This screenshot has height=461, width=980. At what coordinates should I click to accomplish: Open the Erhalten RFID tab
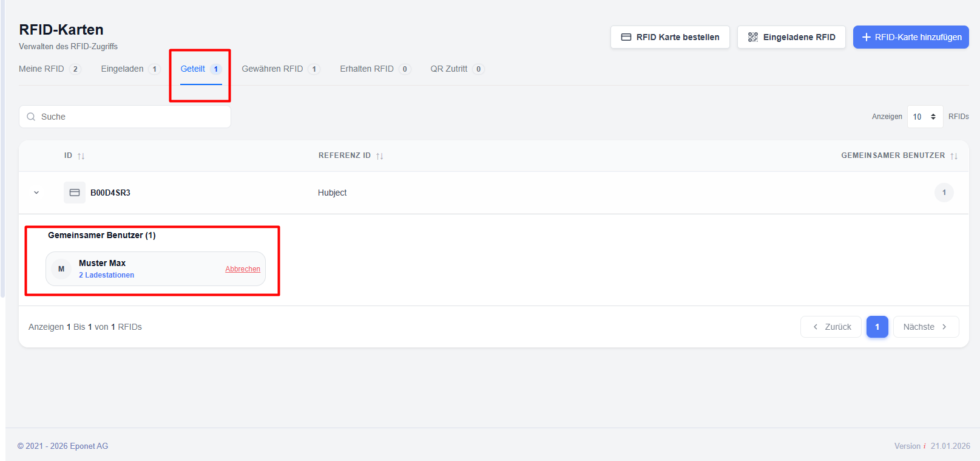coord(375,69)
